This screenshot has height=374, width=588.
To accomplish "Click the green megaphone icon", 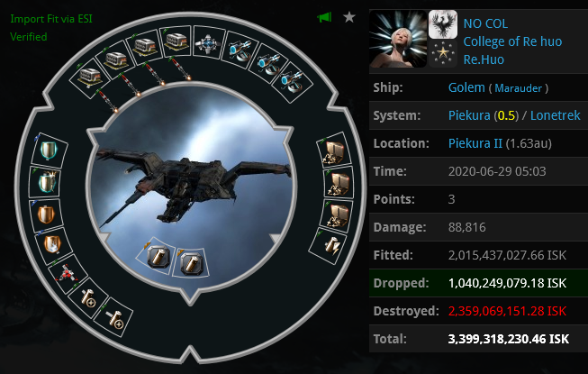I will (324, 17).
